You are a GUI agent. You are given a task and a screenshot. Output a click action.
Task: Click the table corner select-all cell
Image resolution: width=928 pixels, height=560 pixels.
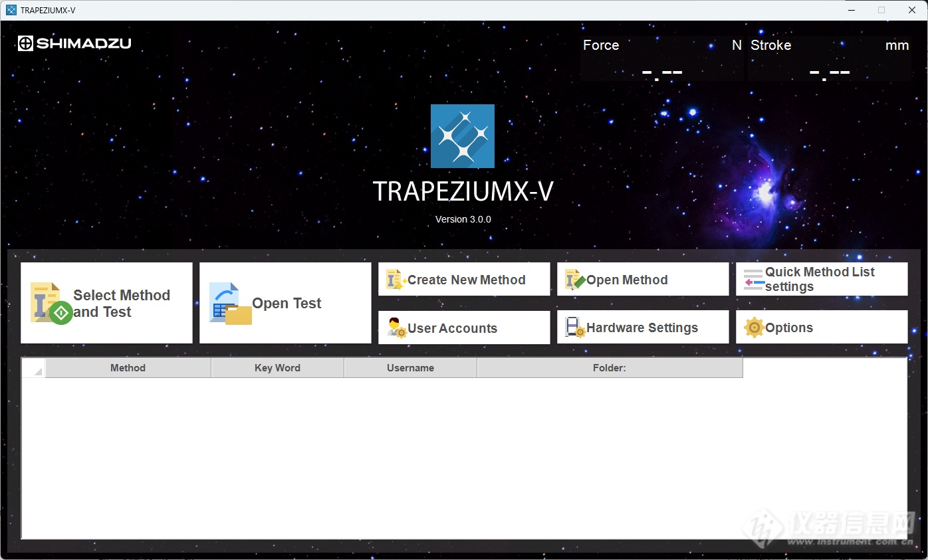[x=33, y=368]
